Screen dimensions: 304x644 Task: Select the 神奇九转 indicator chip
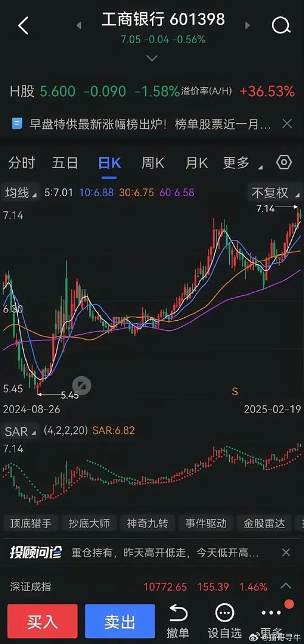[x=148, y=523]
